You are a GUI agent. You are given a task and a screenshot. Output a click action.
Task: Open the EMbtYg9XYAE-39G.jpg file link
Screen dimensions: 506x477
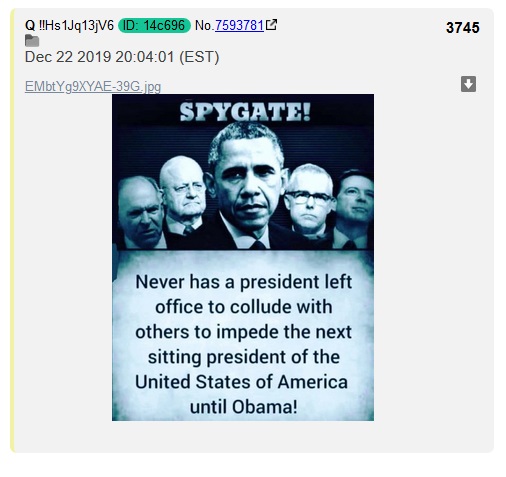pyautogui.click(x=93, y=86)
